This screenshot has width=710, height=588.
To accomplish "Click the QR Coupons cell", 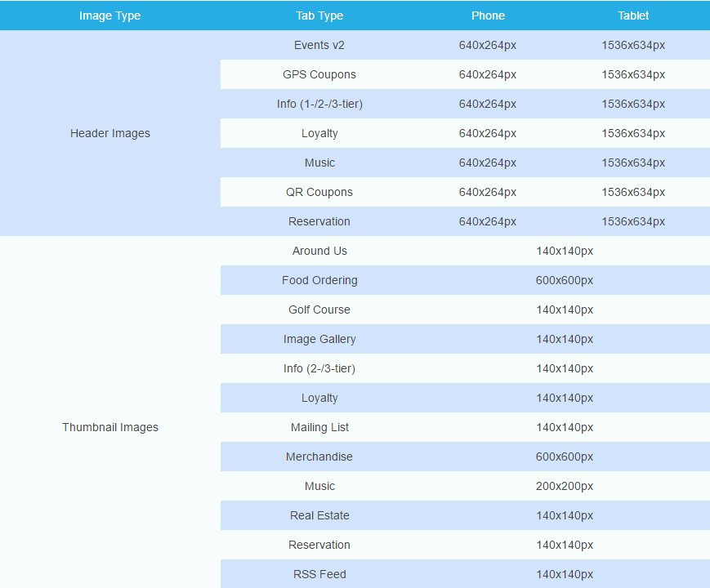I will click(319, 192).
